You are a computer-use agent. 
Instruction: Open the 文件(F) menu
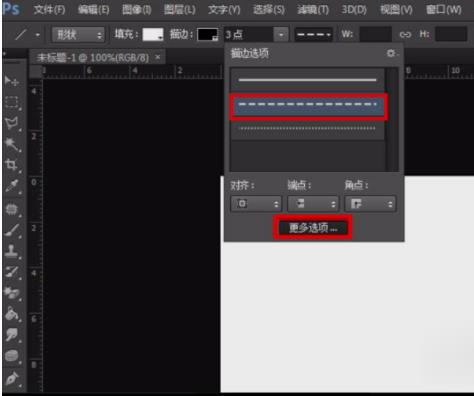pyautogui.click(x=49, y=10)
